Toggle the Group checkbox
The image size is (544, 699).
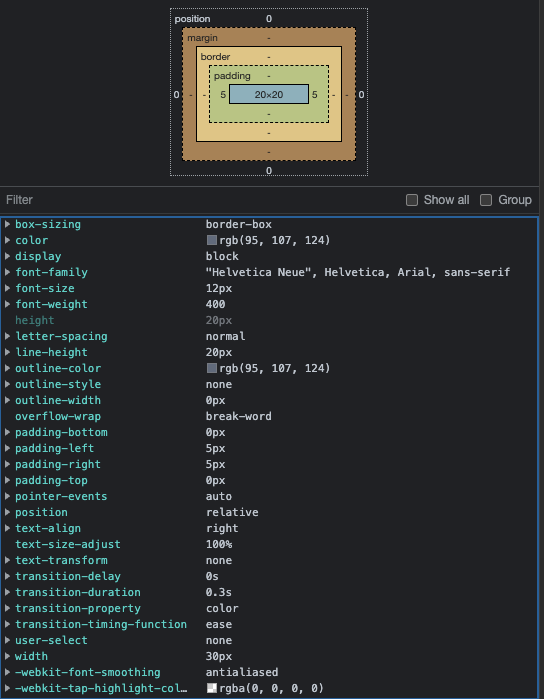tap(486, 200)
